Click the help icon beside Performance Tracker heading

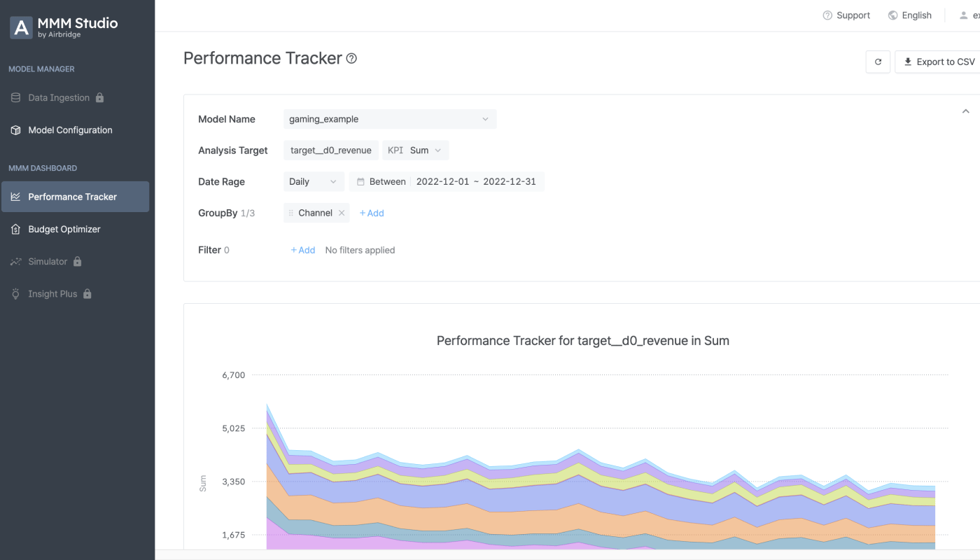coord(351,59)
